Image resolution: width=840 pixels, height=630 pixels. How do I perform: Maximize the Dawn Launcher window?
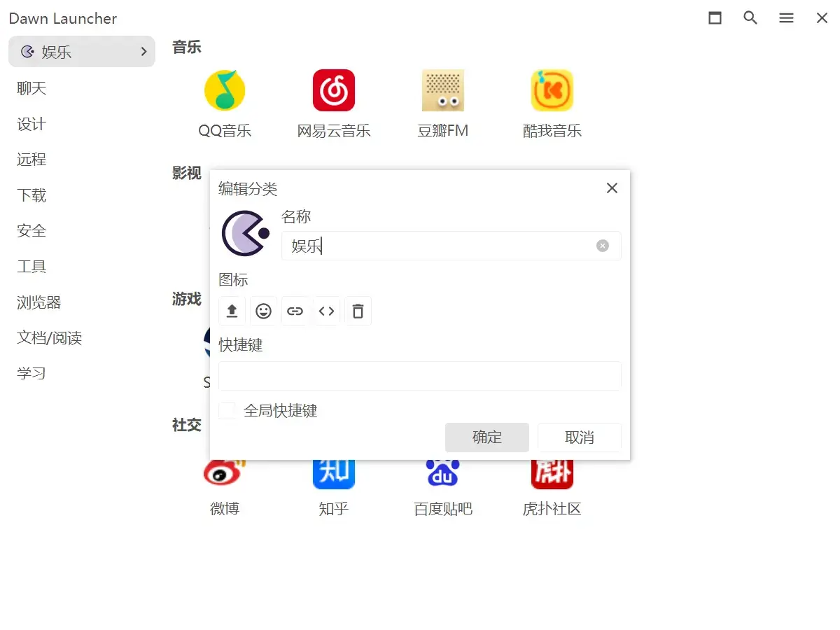click(x=715, y=18)
